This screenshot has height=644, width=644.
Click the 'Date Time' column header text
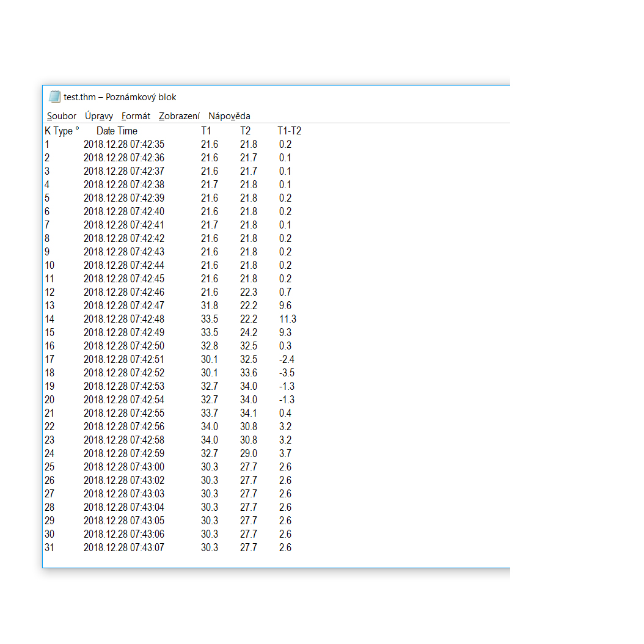coord(117,131)
